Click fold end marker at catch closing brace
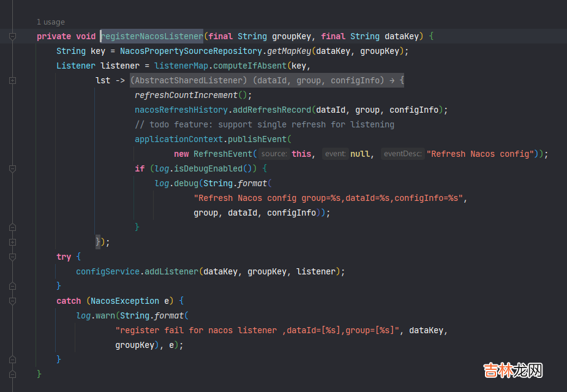This screenshot has width=567, height=392. coord(12,360)
